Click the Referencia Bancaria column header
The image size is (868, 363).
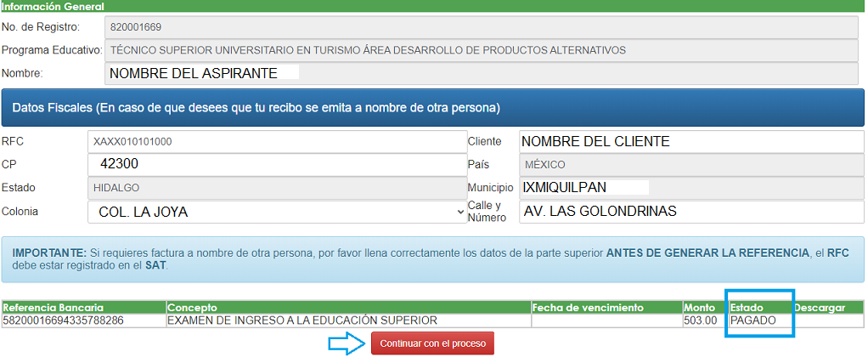tap(83, 308)
